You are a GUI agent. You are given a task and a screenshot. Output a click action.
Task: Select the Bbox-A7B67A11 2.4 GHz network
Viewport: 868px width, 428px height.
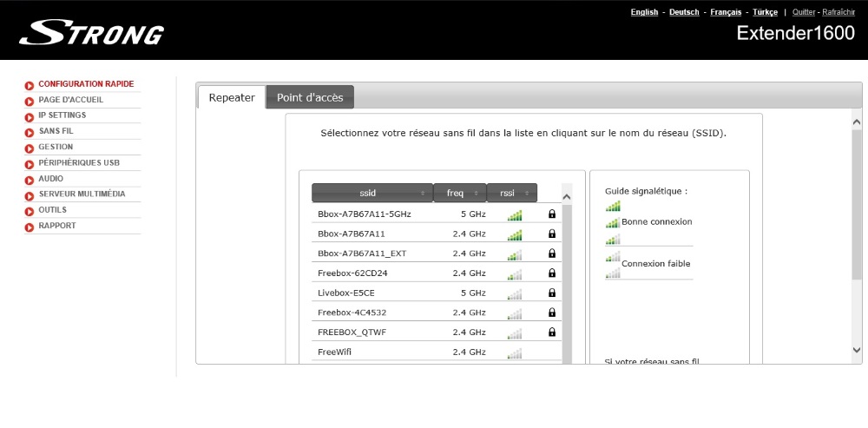351,234
